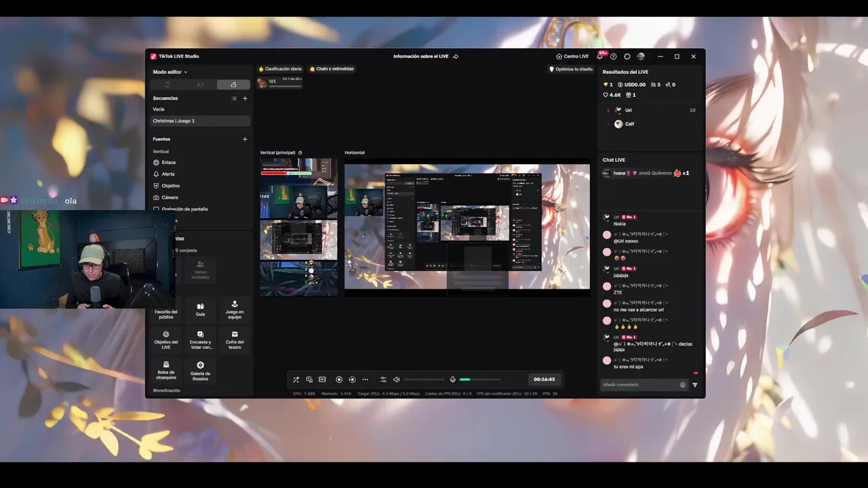Mute the speaker output
The height and width of the screenshot is (488, 868).
click(x=397, y=380)
